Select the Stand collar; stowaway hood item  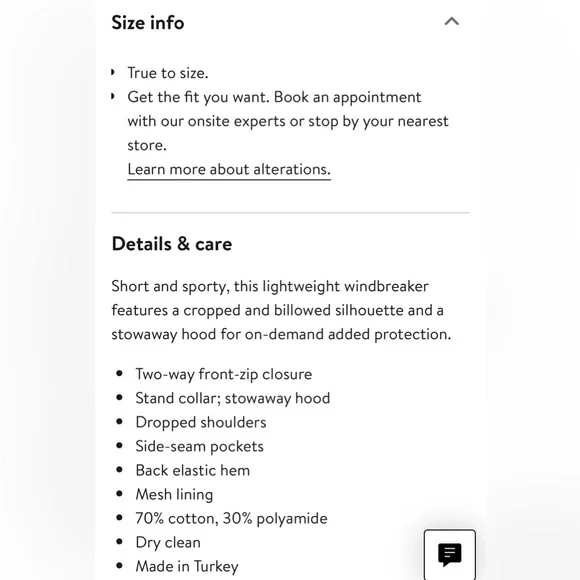(233, 398)
